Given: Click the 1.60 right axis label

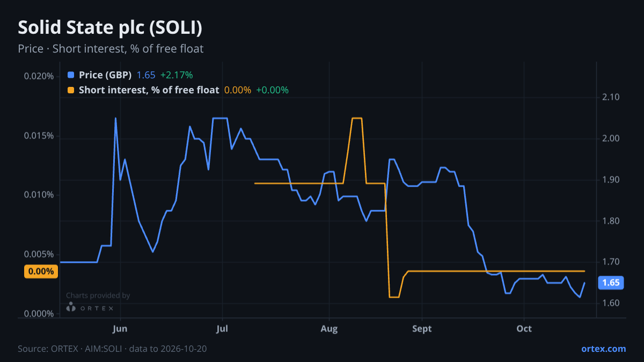Looking at the screenshot, I should (x=611, y=304).
